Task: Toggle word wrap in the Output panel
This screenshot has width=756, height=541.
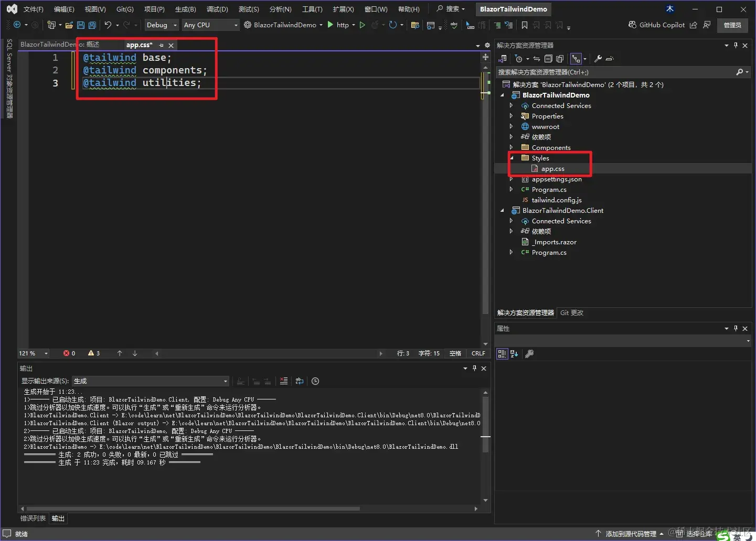Action: pos(300,381)
